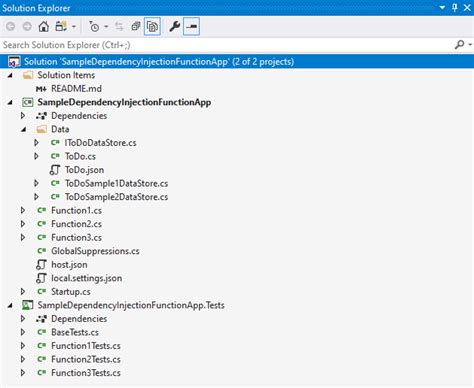Select the ToDoSample2DataStore.cs file name
Screen dimensions: 474x388
pyautogui.click(x=116, y=197)
